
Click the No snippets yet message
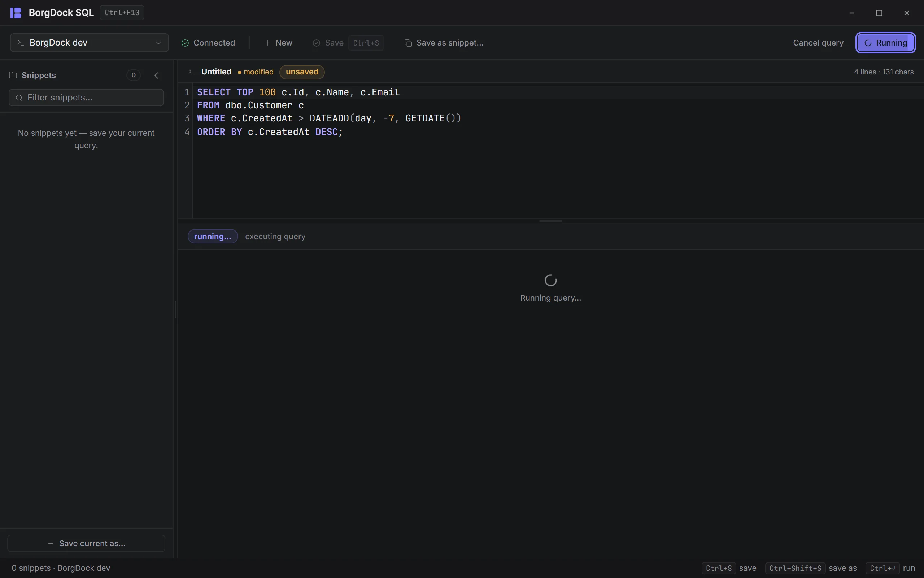(x=86, y=139)
